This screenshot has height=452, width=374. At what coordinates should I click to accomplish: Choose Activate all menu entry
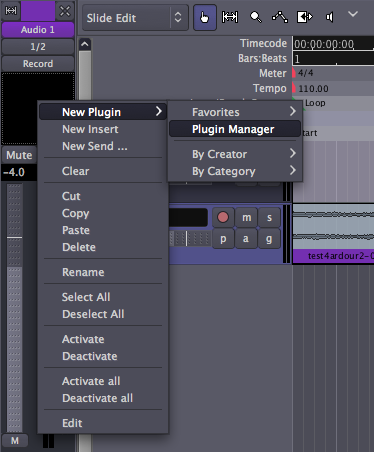(x=103, y=381)
